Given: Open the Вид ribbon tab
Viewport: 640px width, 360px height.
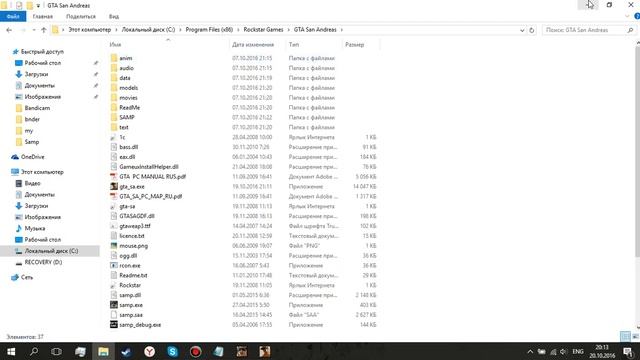Looking at the screenshot, I should tap(114, 16).
